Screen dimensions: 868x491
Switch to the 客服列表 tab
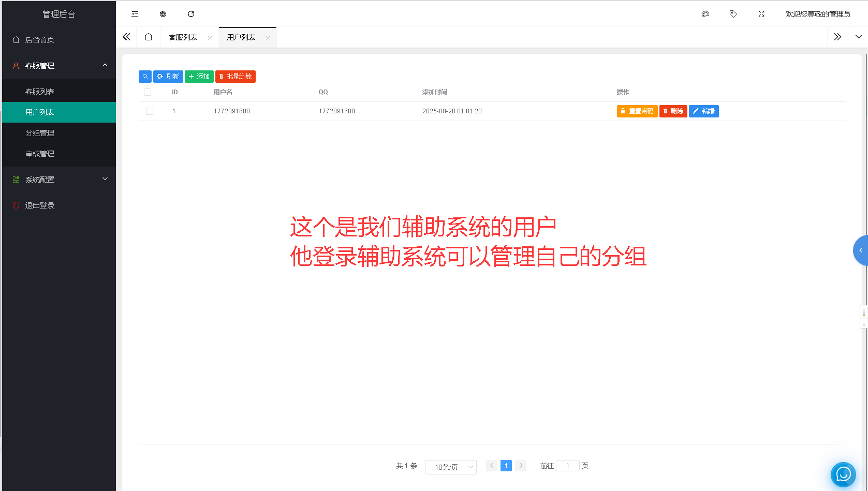182,37
